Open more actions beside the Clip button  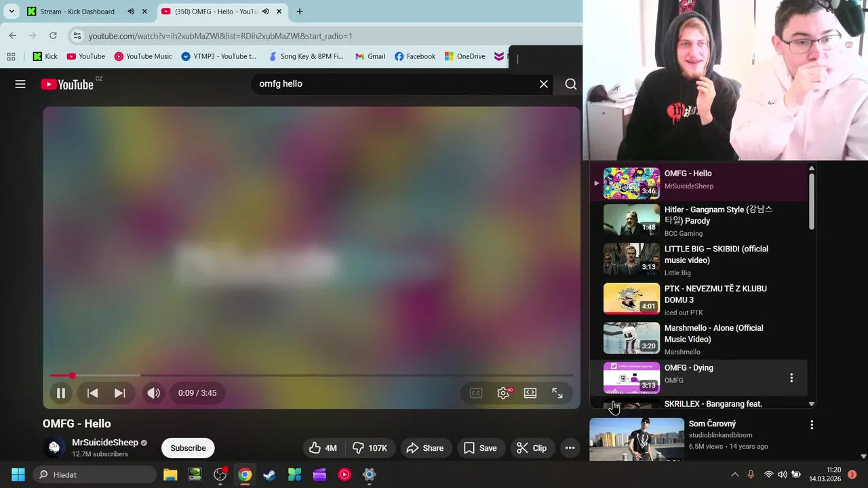point(570,448)
